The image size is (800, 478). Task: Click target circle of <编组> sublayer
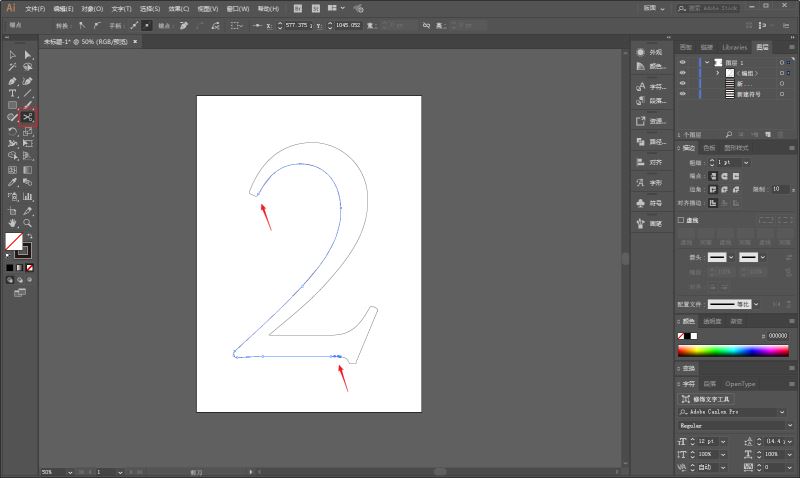pyautogui.click(x=782, y=73)
